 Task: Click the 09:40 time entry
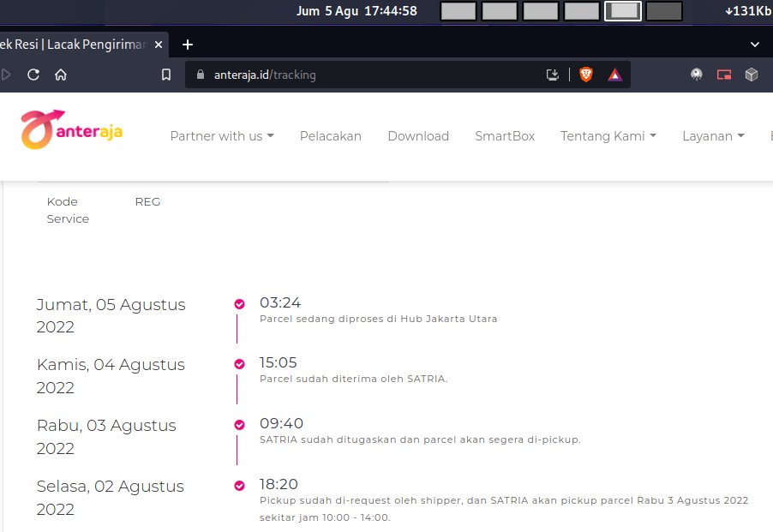coord(281,423)
